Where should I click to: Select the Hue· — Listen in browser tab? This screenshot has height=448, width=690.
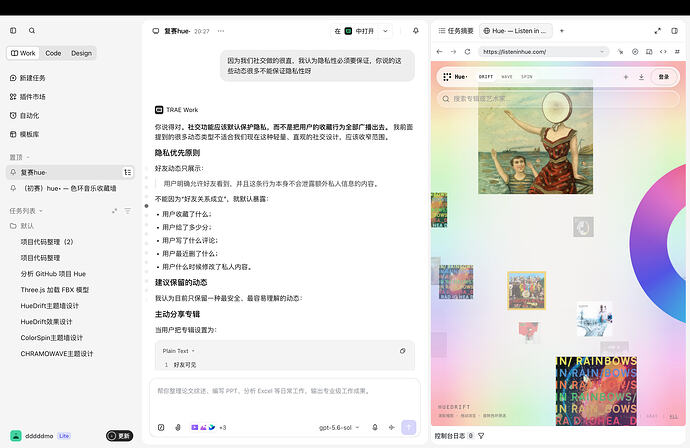pyautogui.click(x=515, y=31)
